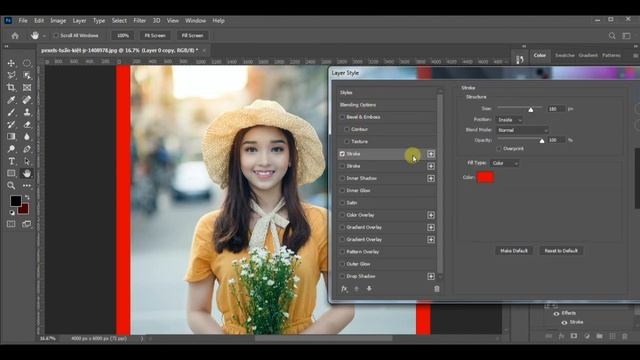Open the Window menu

coord(195,20)
